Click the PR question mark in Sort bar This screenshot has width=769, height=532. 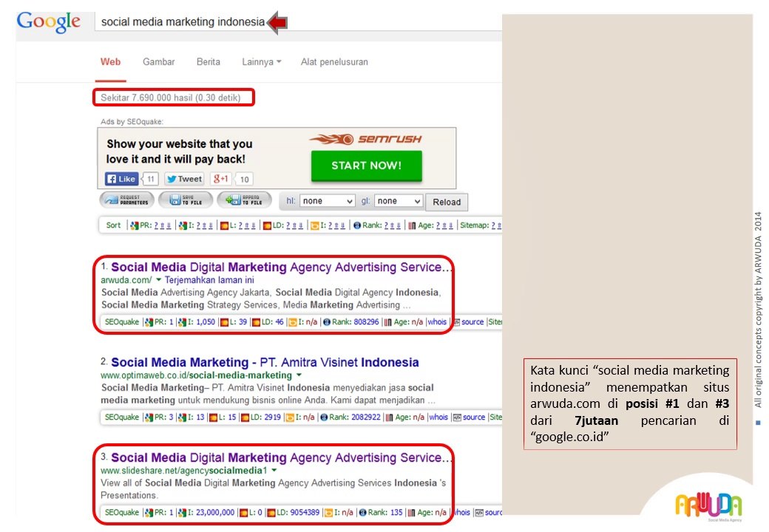(156, 225)
